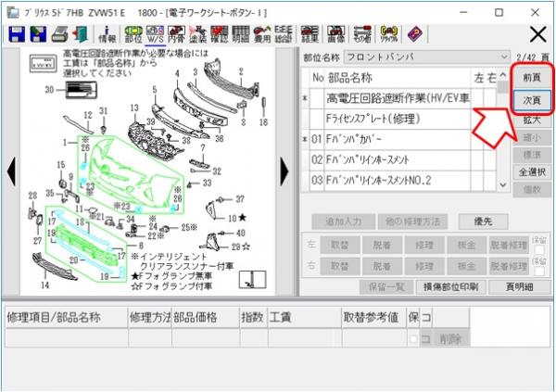Viewport: 556px width, 392px height.
Task: Open the リサイクル recycle toolbar icon
Action: [x=388, y=34]
